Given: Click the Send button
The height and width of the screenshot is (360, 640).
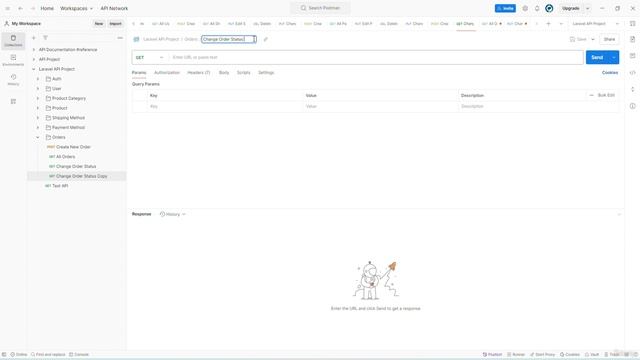Looking at the screenshot, I should point(597,58).
